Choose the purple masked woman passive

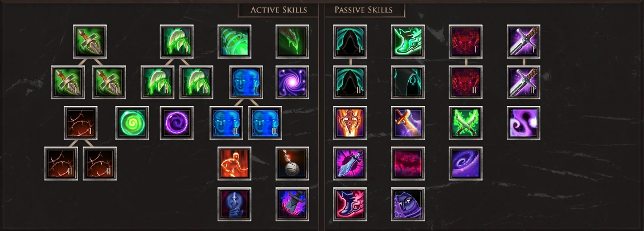(408, 204)
